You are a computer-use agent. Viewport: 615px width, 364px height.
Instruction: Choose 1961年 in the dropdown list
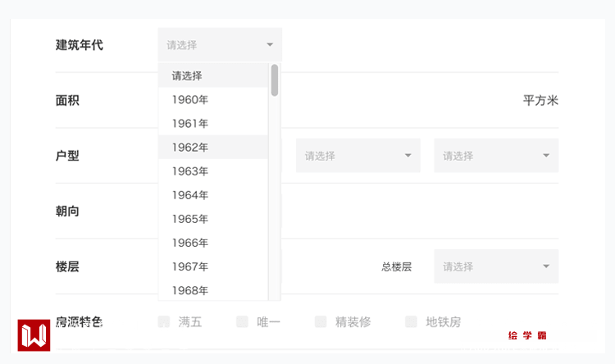190,124
